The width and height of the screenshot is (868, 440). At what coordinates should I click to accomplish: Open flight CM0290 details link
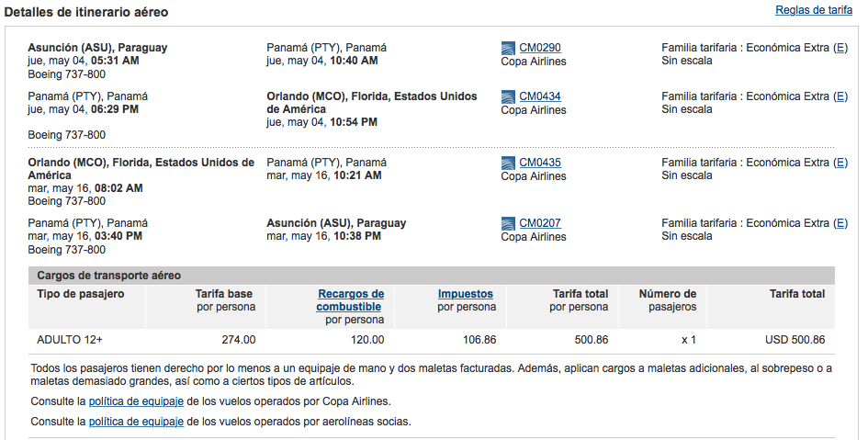click(540, 48)
